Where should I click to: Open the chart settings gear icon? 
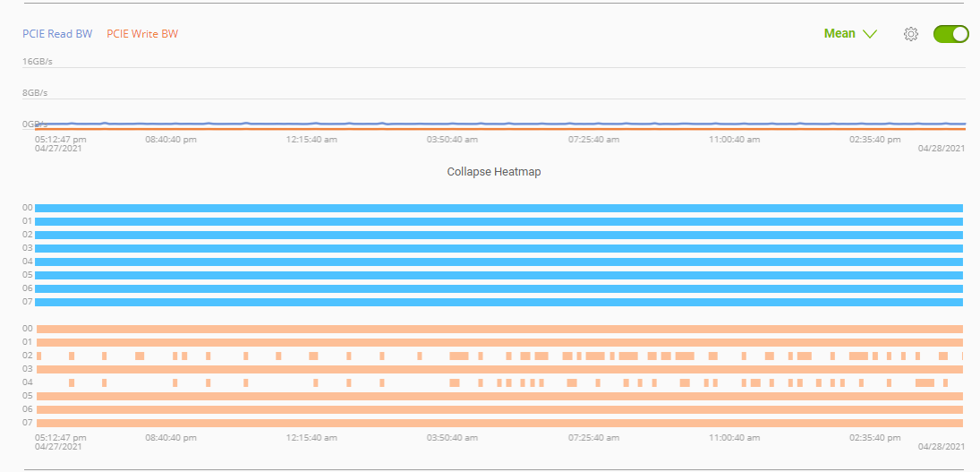[910, 34]
